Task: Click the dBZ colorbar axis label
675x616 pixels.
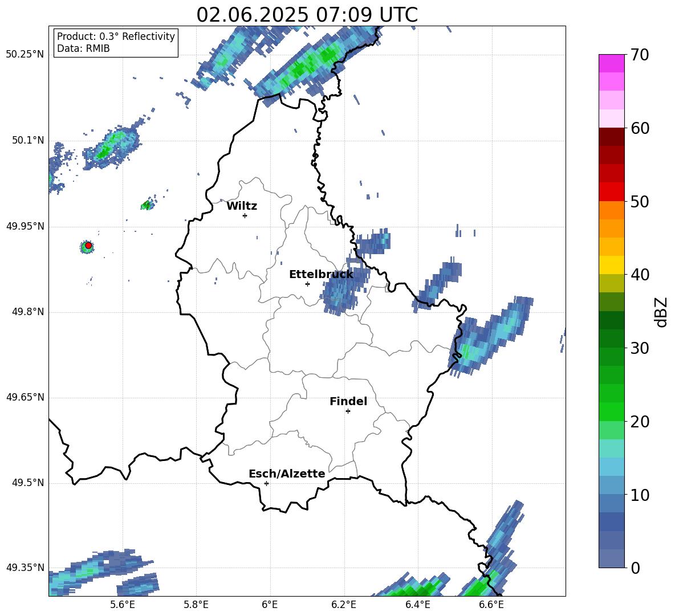Action: [662, 312]
